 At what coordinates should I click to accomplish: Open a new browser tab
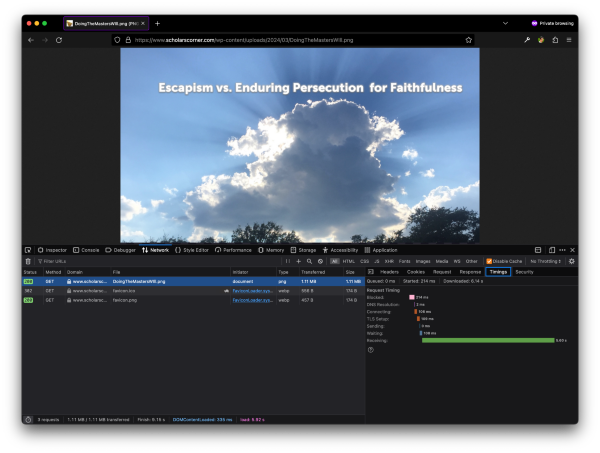tap(157, 23)
